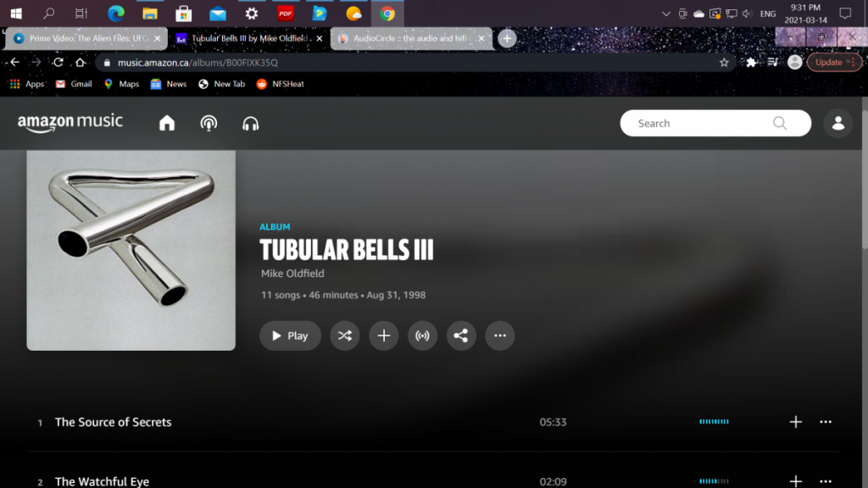Open Chrome extensions puzzle icon
Image resolution: width=868 pixels, height=488 pixels.
point(751,63)
